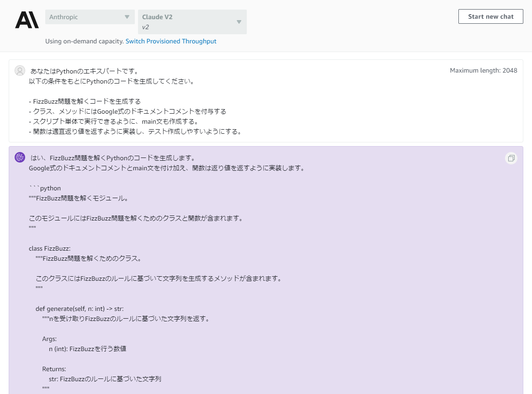
Task: Click the line "```python"
Action: point(45,189)
